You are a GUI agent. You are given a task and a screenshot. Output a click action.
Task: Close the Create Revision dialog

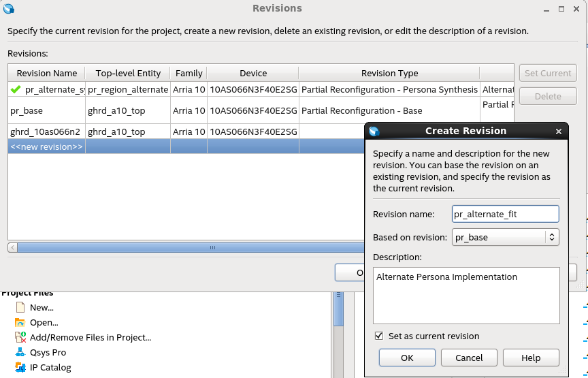click(559, 131)
